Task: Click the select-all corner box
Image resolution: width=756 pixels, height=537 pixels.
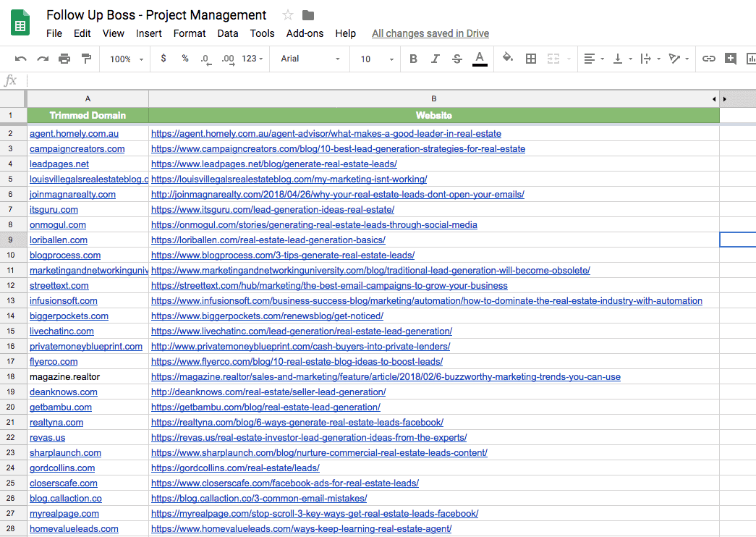Action: [x=12, y=98]
